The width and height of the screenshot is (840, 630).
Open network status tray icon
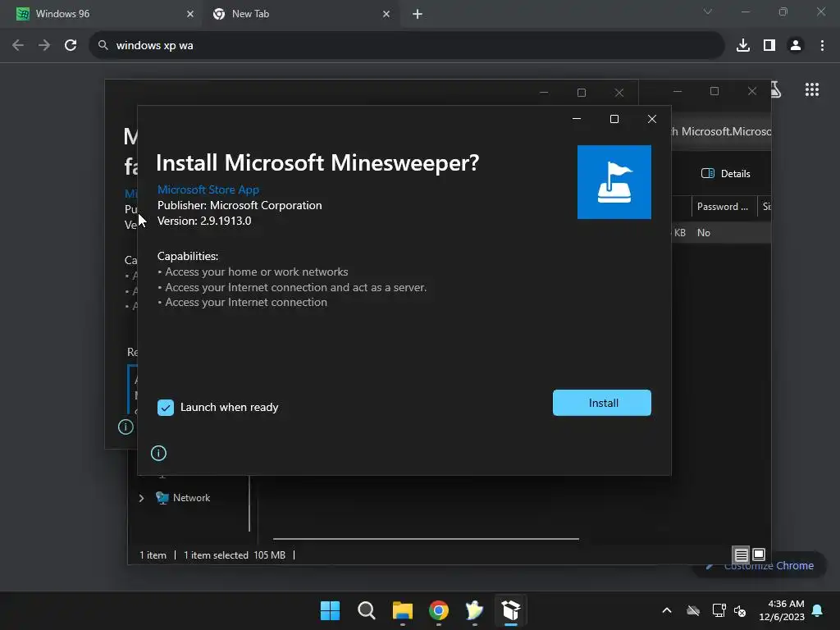719,610
